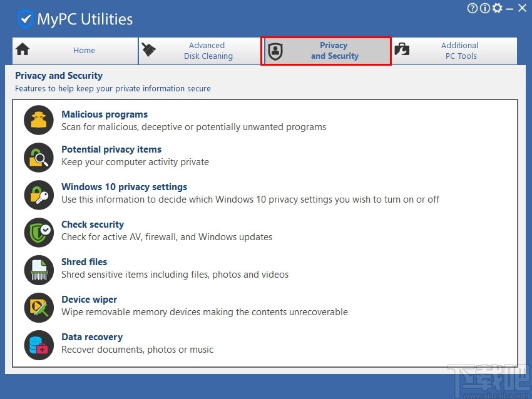The image size is (532, 399).
Task: Click the MyPC Utilities logo icon
Action: click(x=25, y=18)
